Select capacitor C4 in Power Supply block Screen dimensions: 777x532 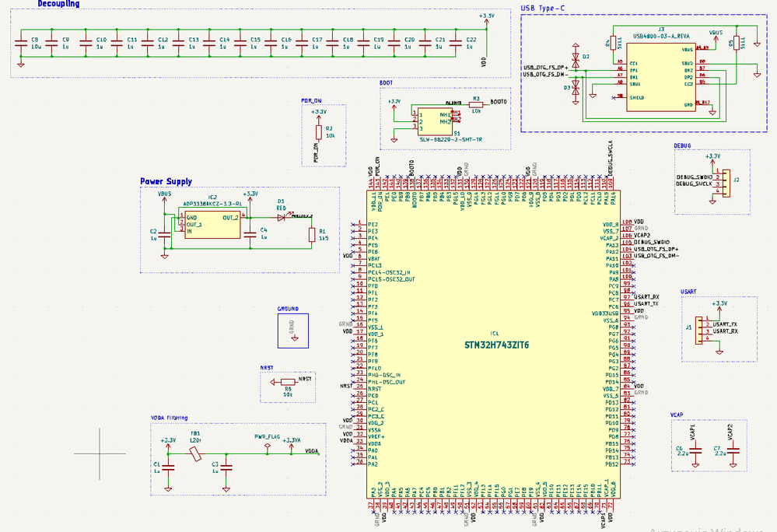[x=250, y=234]
